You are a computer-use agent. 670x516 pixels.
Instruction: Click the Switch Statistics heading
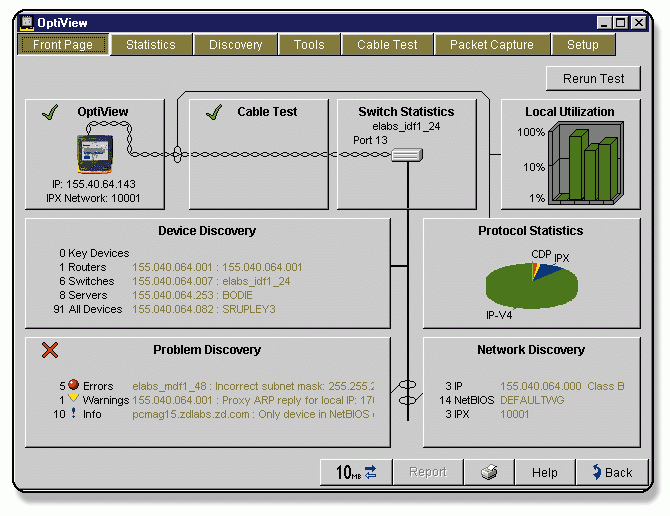(406, 111)
